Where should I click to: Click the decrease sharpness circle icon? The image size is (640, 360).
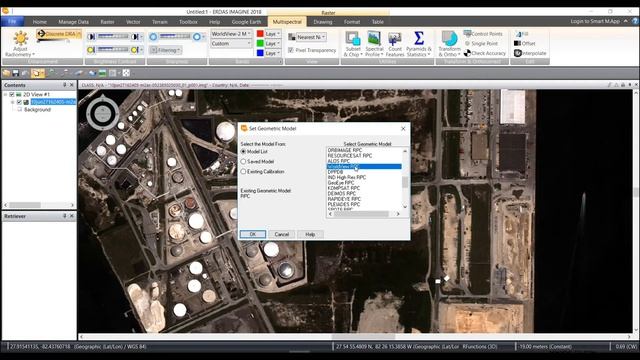click(153, 37)
